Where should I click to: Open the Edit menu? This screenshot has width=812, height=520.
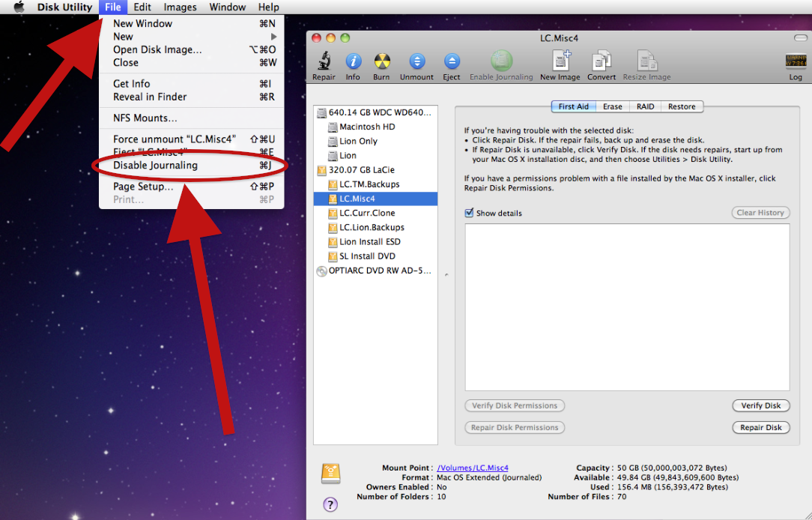142,7
